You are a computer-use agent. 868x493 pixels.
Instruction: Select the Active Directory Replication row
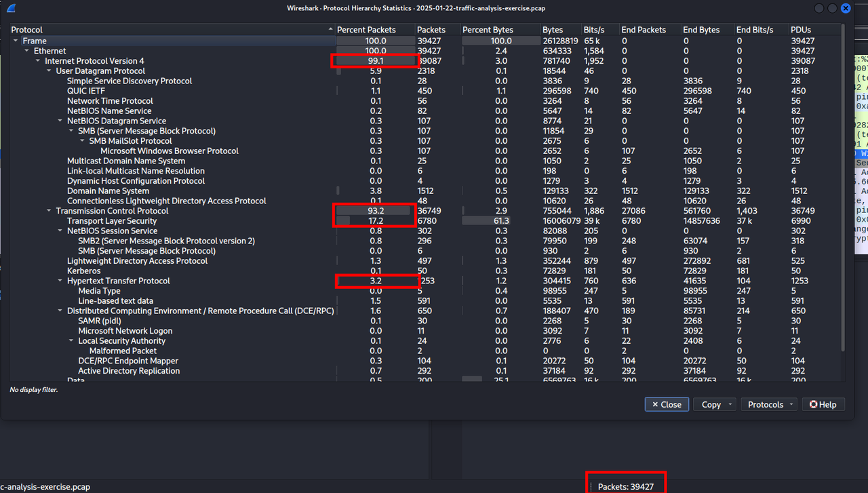coord(425,371)
